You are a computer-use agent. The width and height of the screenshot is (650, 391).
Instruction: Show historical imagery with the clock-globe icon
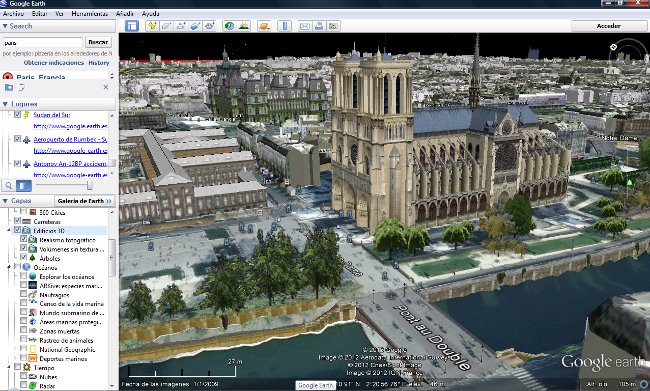229,26
